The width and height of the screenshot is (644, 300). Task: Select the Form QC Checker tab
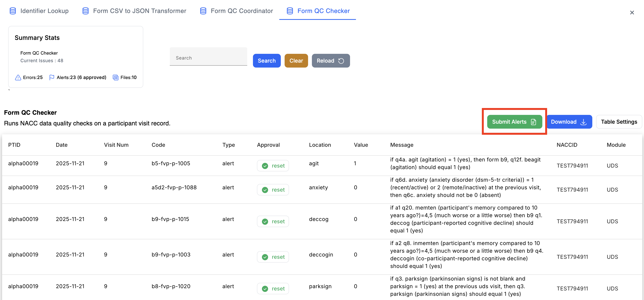pyautogui.click(x=317, y=11)
